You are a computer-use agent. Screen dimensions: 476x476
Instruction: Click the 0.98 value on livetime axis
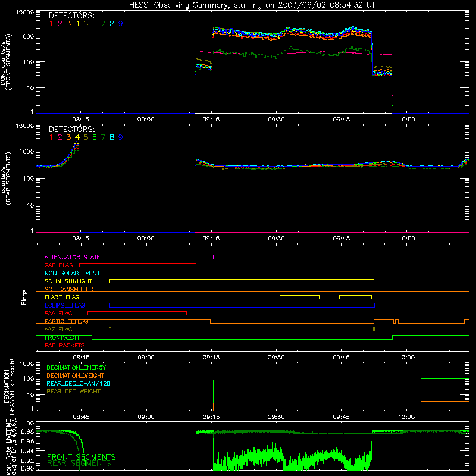27,431
